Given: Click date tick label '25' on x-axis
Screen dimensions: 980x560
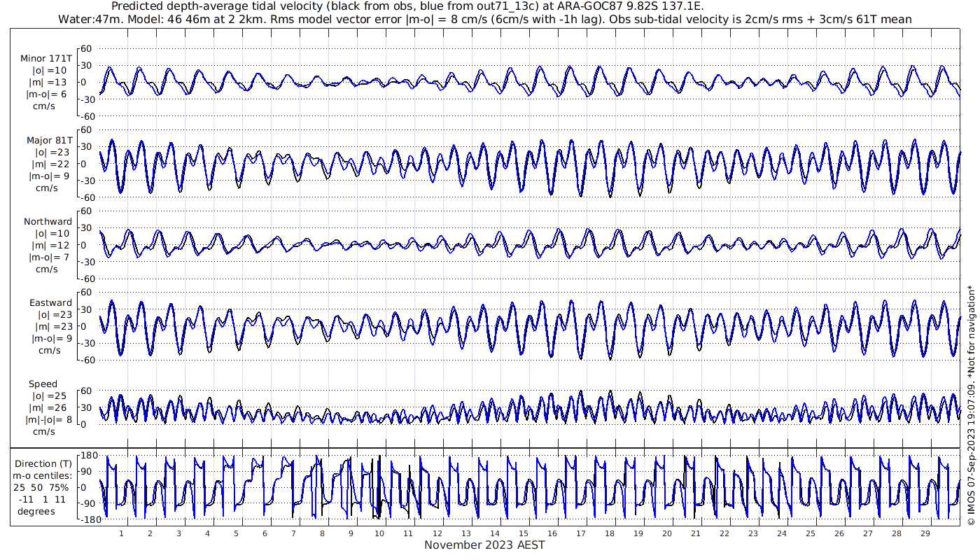Looking at the screenshot, I should coord(810,533).
